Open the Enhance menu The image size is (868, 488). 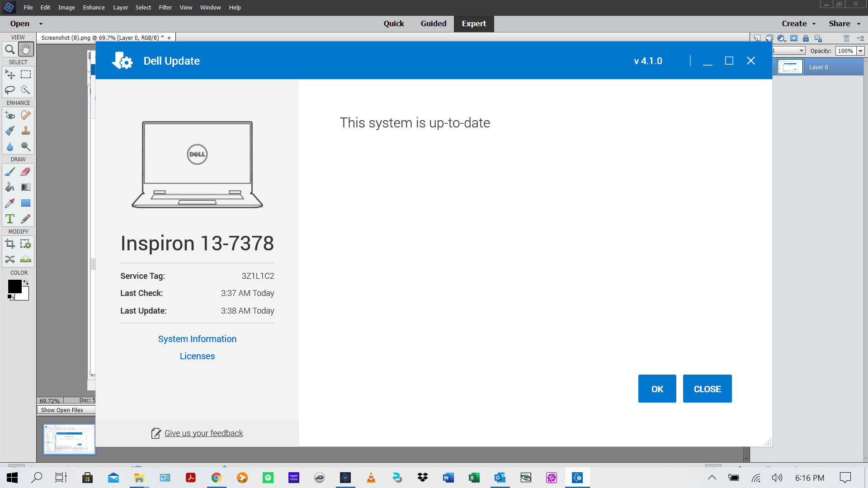(x=94, y=7)
